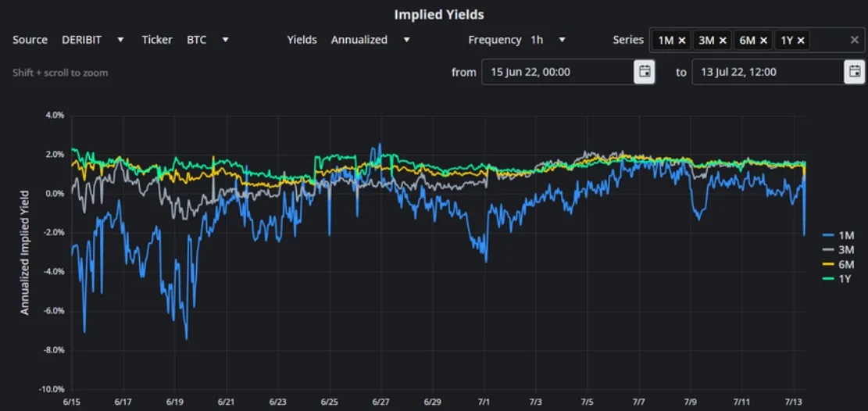Click the -6.0% y-axis label
Viewport: 868px width, 411px height.
[x=54, y=311]
